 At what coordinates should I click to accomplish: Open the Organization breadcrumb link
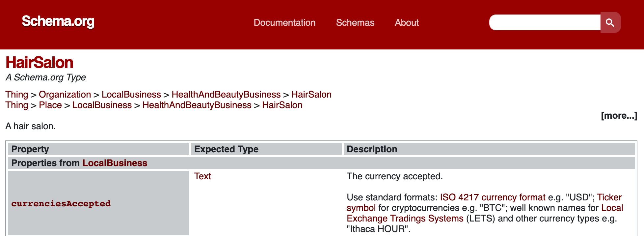tap(65, 95)
